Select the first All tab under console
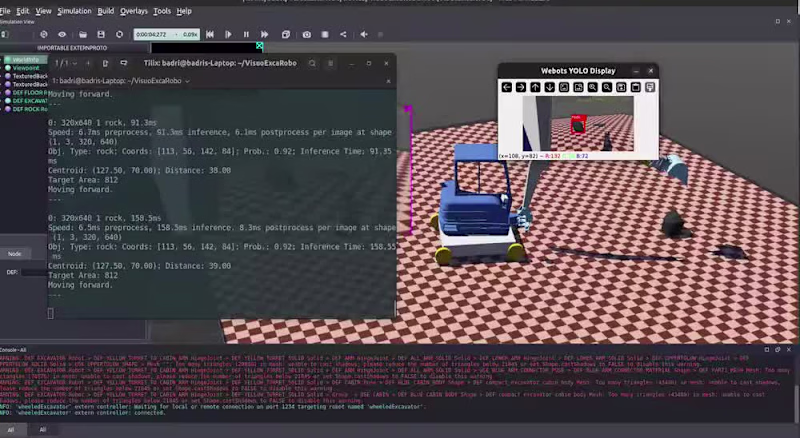Viewport: 800px width, 438px height. click(11, 430)
